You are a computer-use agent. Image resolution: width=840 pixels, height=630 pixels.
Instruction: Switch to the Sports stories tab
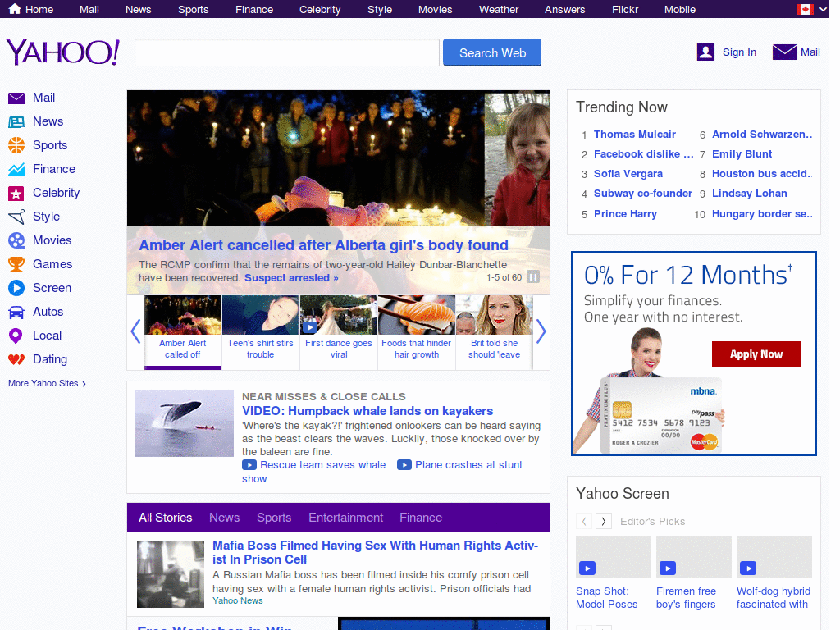click(x=274, y=518)
